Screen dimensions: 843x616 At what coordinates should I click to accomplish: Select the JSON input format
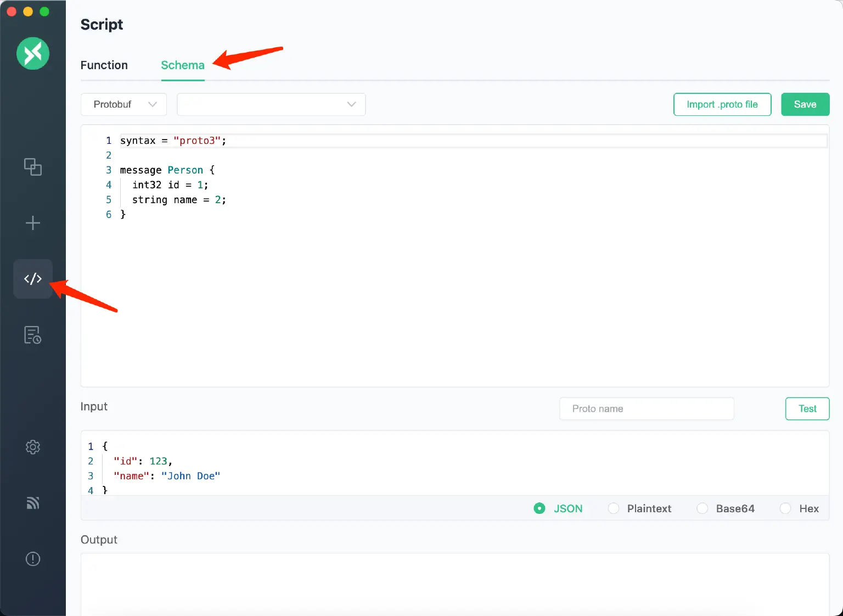(539, 508)
